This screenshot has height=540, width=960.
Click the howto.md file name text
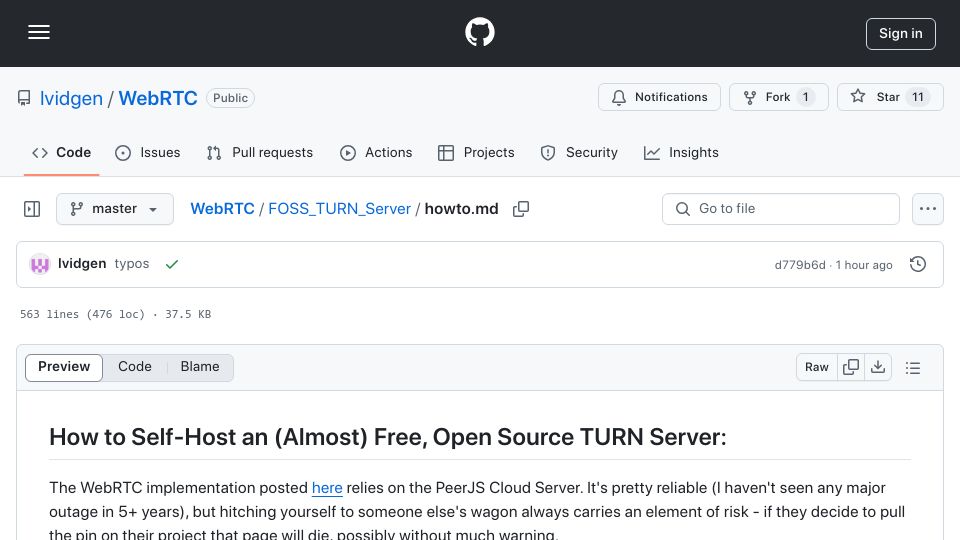[462, 209]
